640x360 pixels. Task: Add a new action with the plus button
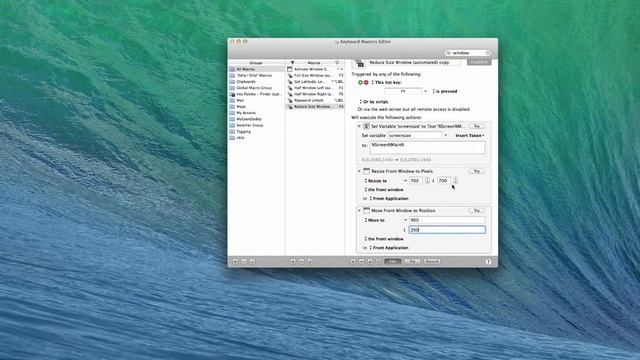click(353, 261)
